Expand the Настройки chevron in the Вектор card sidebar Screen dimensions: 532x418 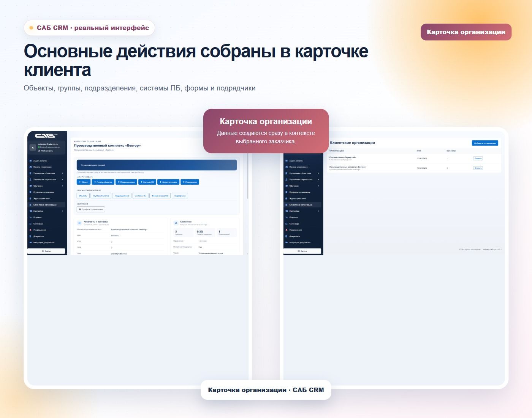(62, 211)
